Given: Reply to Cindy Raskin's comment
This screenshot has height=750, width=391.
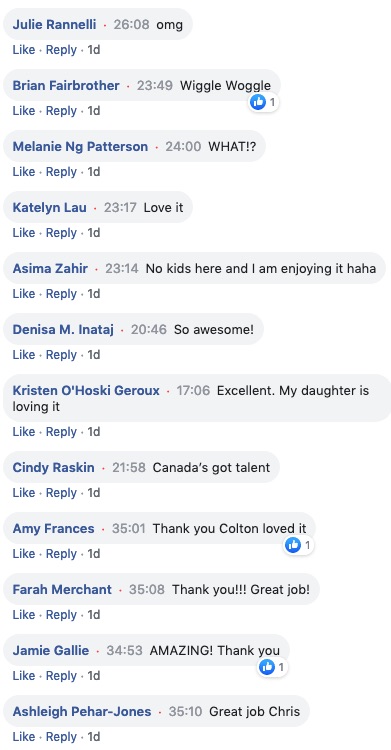Looking at the screenshot, I should [61, 493].
